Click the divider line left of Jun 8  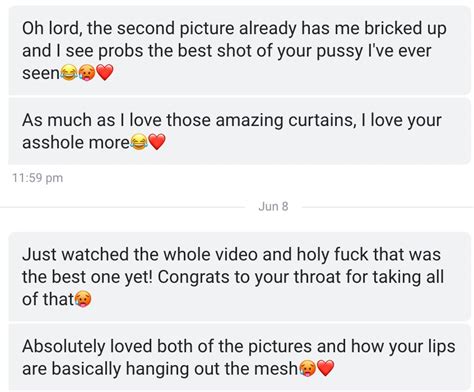[122, 207]
